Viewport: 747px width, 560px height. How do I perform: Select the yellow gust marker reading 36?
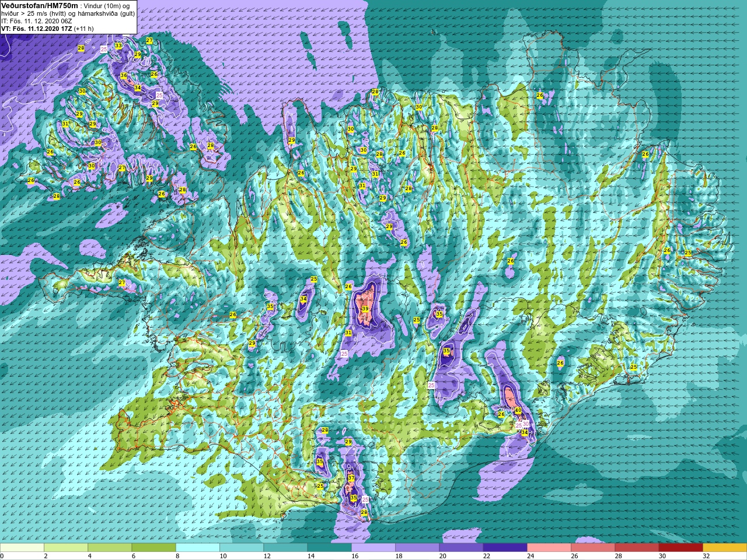(x=123, y=76)
